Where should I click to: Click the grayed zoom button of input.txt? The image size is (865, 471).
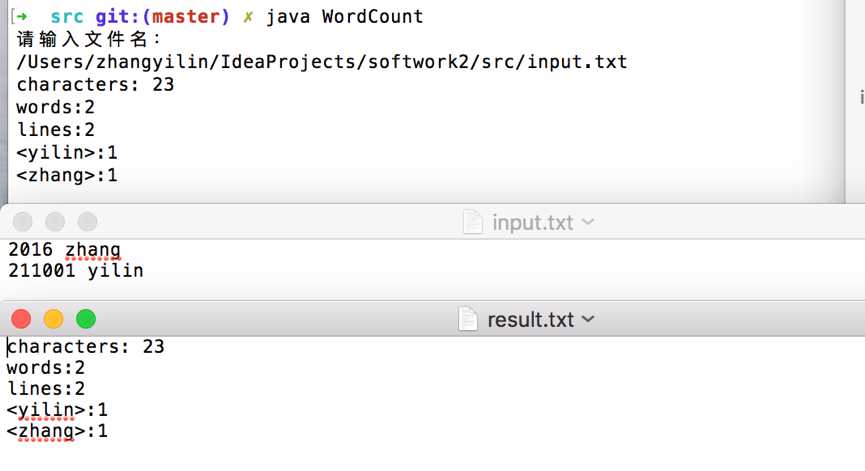click(88, 222)
